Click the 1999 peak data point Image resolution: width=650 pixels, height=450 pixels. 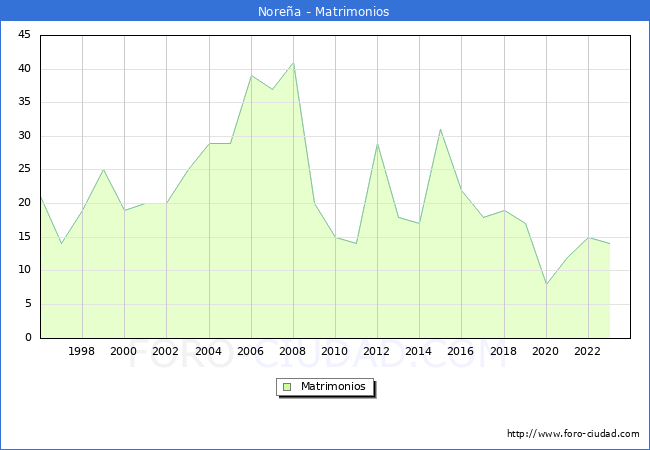point(103,170)
